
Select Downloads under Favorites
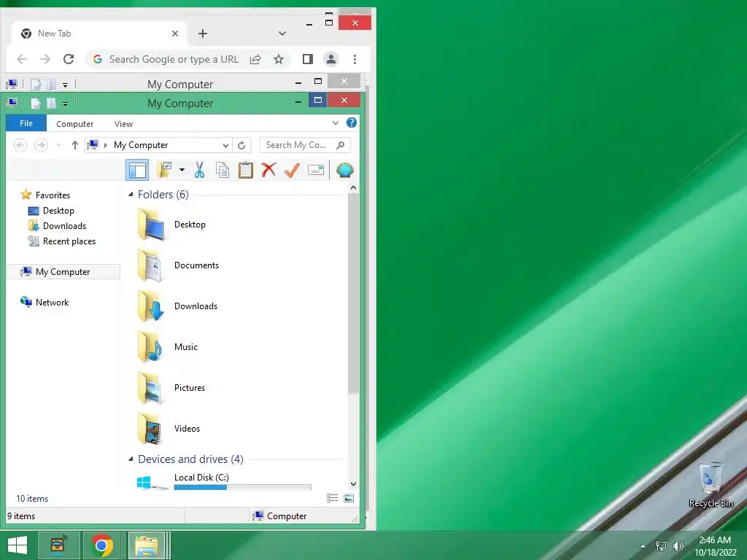(64, 226)
